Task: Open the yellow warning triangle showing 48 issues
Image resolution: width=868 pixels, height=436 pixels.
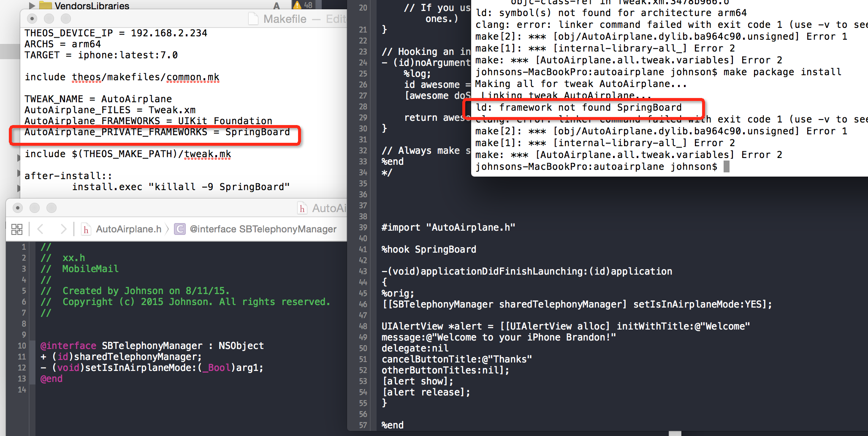Action: pyautogui.click(x=297, y=5)
